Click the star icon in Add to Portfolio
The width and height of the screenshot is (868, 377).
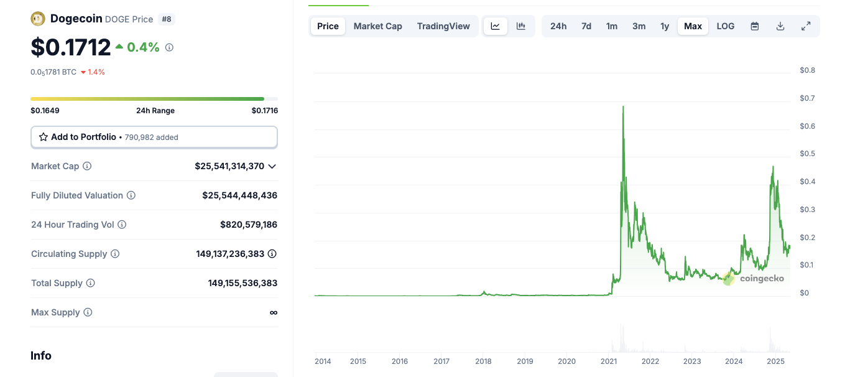click(44, 137)
